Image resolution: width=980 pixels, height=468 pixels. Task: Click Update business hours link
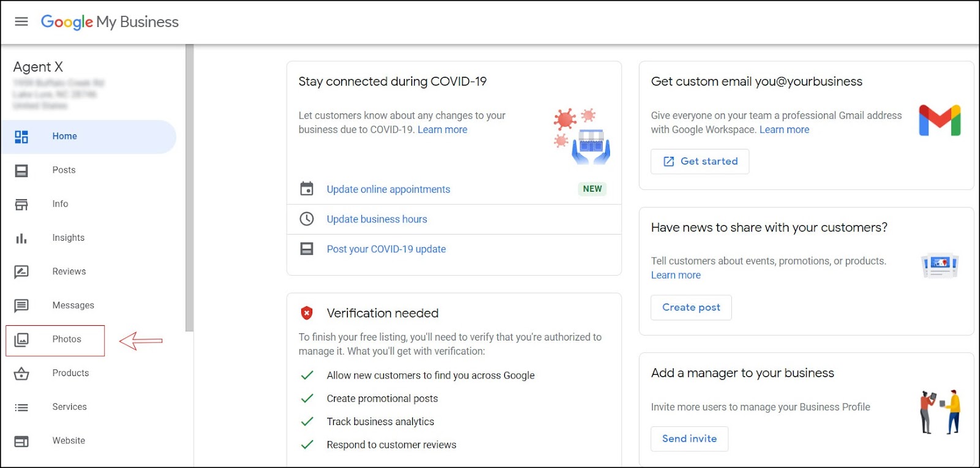click(377, 219)
